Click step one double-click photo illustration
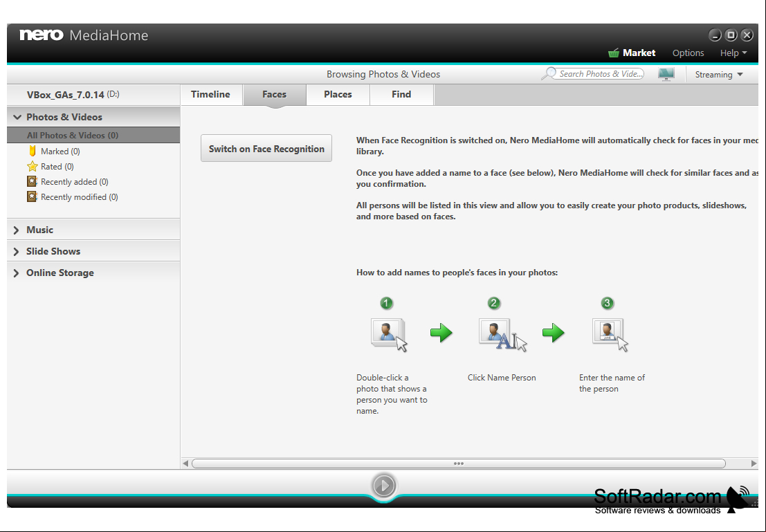 pos(389,334)
